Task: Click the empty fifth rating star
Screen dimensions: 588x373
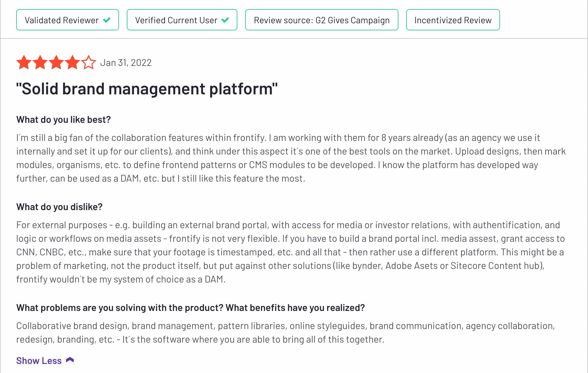Action: tap(89, 62)
